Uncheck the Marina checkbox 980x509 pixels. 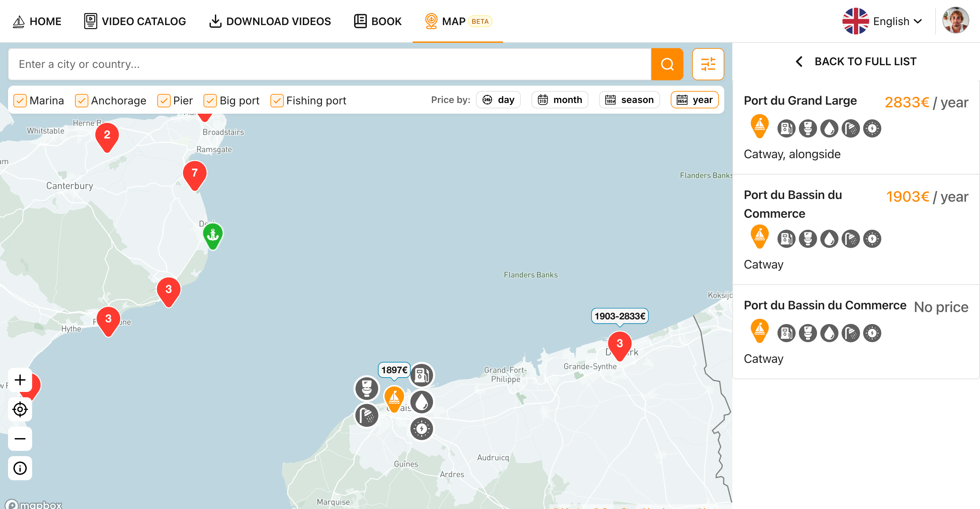(20, 100)
